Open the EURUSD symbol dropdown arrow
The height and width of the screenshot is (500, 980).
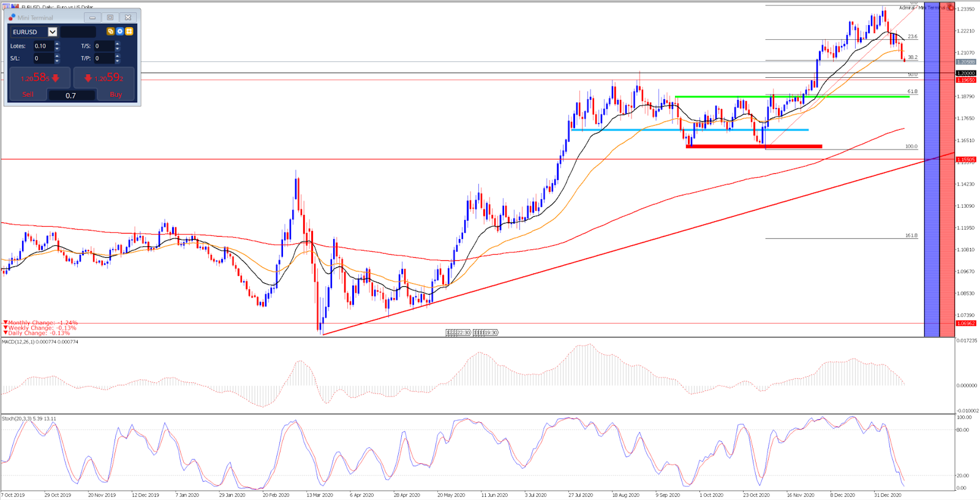[x=53, y=32]
